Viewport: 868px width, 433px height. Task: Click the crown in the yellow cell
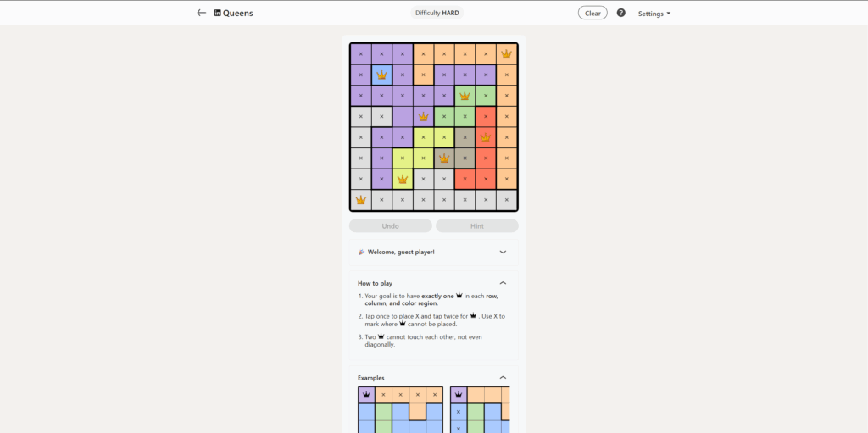click(403, 179)
